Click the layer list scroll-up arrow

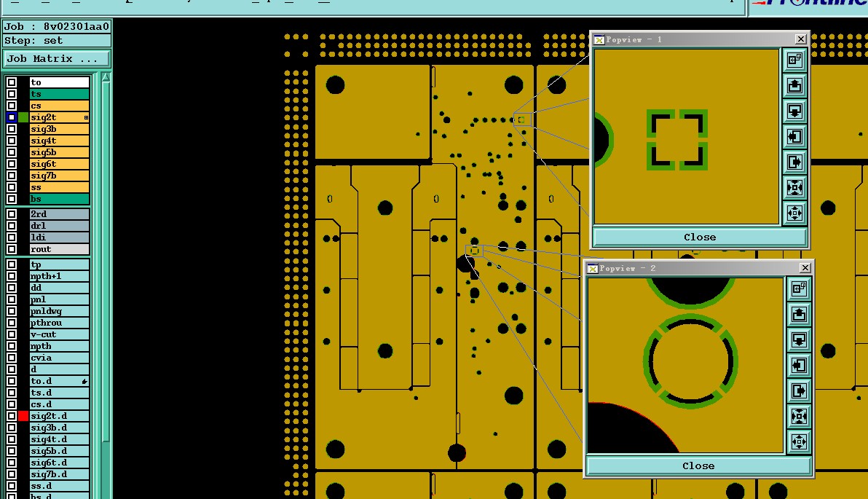click(x=106, y=77)
